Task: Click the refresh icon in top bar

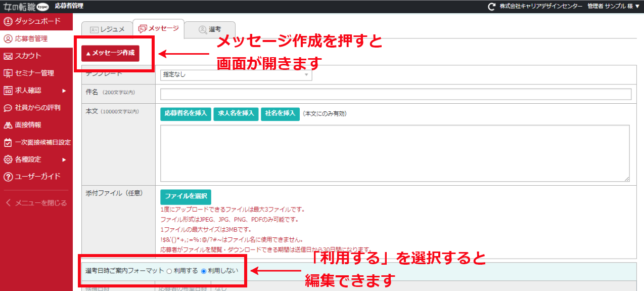Action: 491,7
